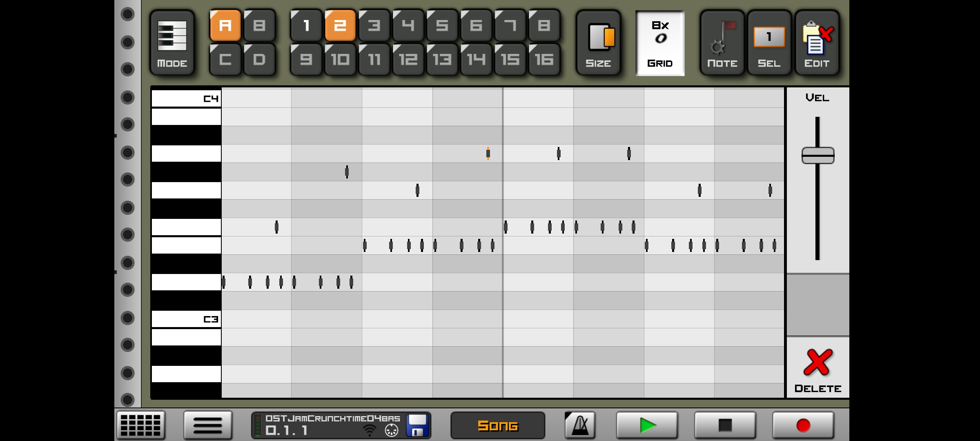This screenshot has height=441, width=980.
Task: Select pattern bank A
Action: click(225, 26)
